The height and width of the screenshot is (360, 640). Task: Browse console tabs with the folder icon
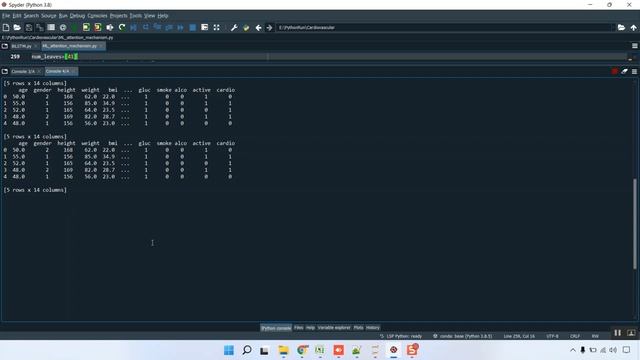(5, 71)
